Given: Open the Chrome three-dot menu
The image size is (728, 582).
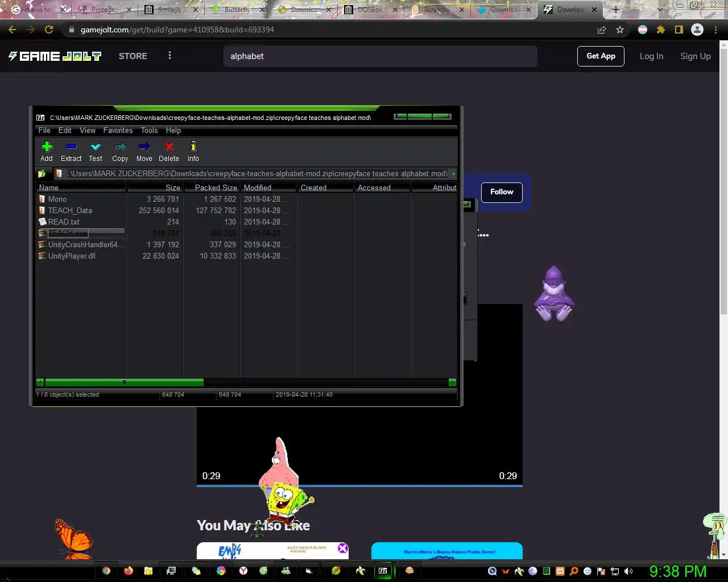Looking at the screenshot, I should pyautogui.click(x=717, y=30).
